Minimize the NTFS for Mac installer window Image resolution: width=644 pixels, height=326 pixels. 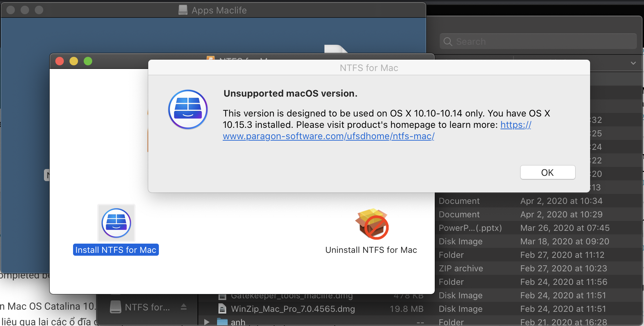point(74,61)
